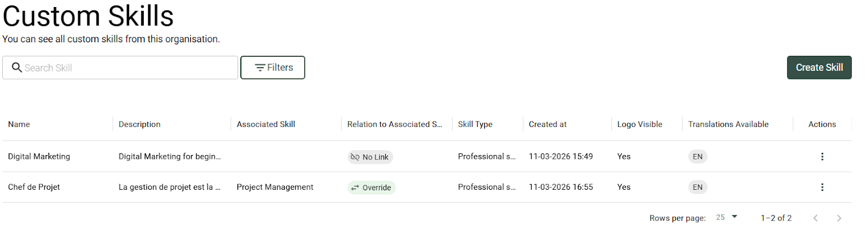Viewport: 868px width, 245px height.
Task: Click the Skill Type column header
Action: point(475,124)
